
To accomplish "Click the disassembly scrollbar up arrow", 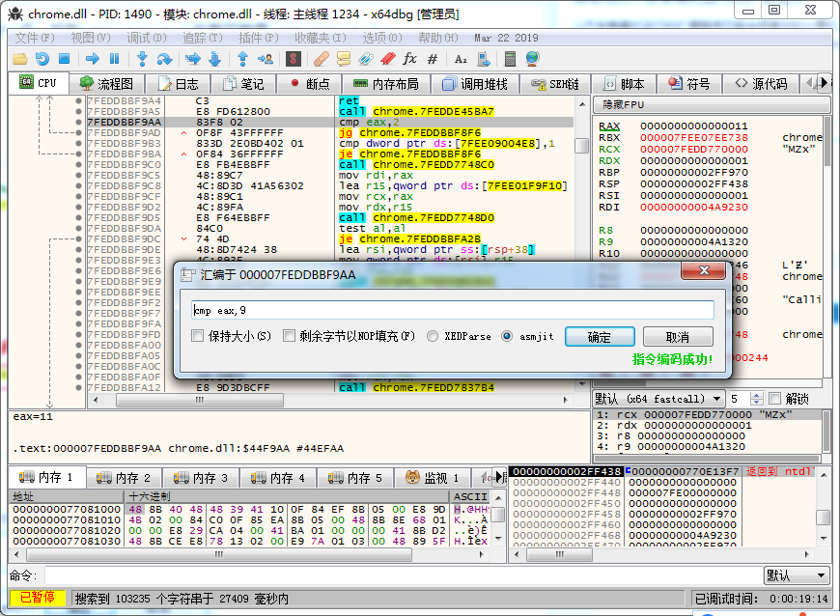I will coord(582,104).
